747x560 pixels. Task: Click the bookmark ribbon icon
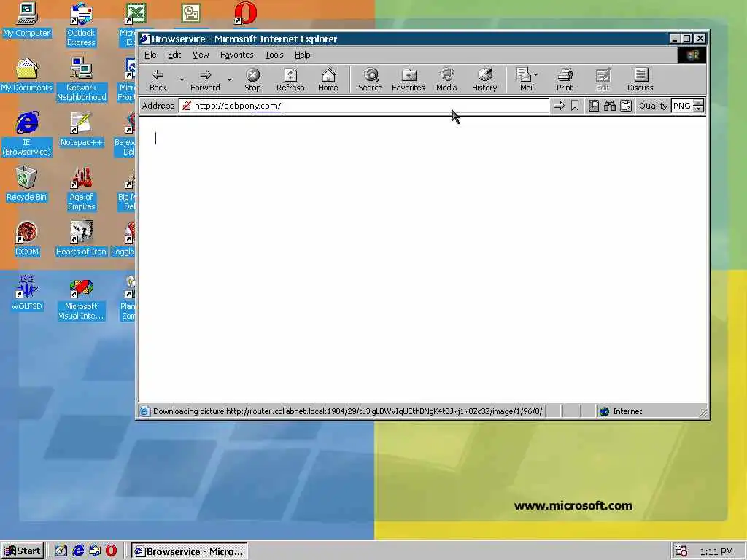point(575,106)
